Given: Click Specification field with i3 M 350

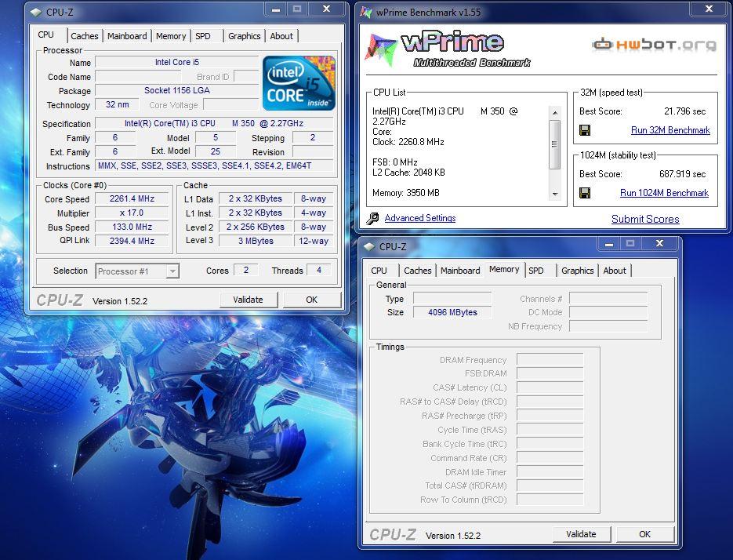Looking at the screenshot, I should pos(214,123).
